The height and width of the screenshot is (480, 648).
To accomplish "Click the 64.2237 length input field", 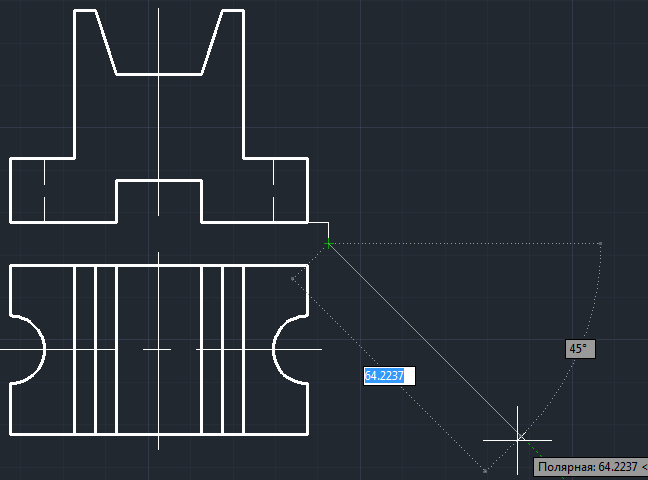I will coord(389,376).
